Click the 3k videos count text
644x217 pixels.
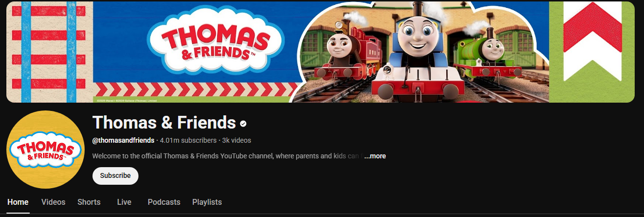click(236, 140)
